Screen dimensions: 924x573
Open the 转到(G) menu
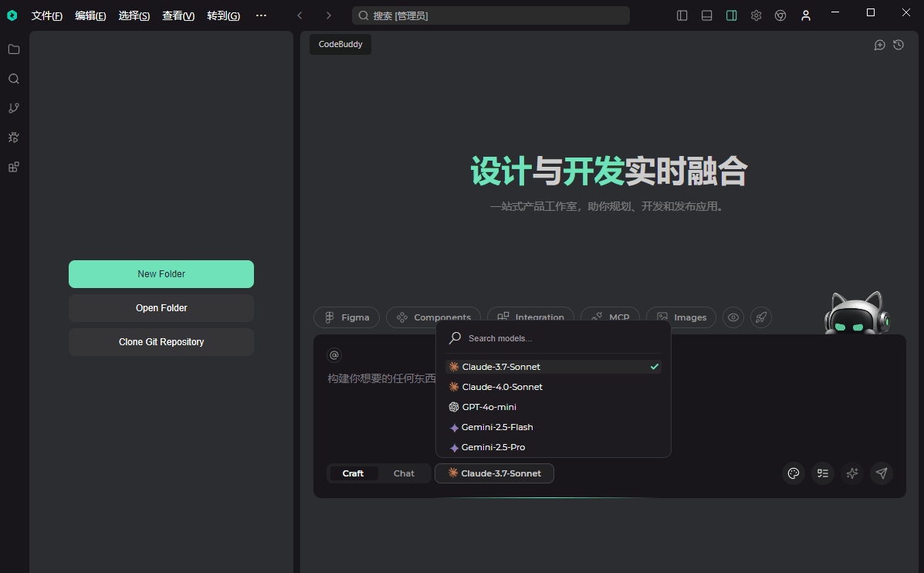223,16
